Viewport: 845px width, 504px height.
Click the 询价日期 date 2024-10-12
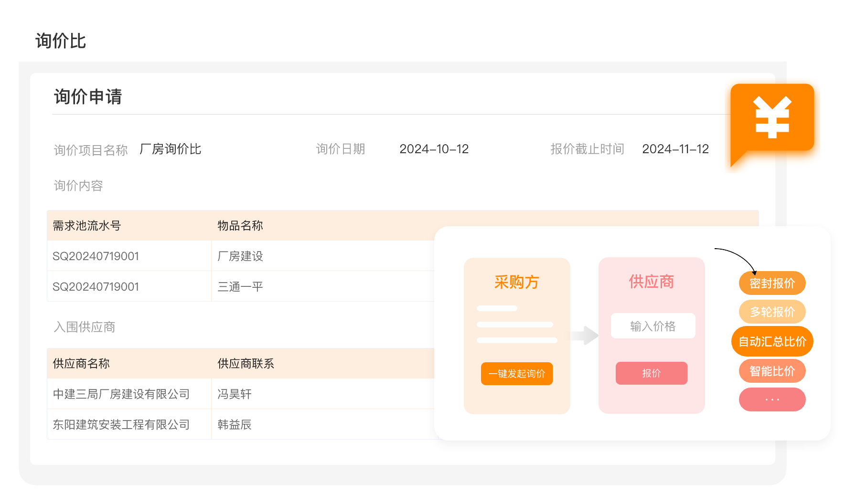click(x=434, y=149)
